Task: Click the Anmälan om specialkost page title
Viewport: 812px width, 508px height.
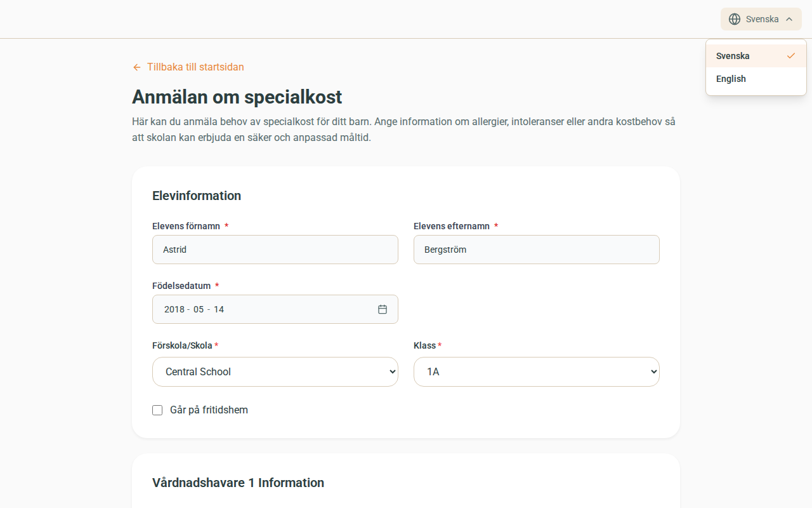Action: [237, 97]
